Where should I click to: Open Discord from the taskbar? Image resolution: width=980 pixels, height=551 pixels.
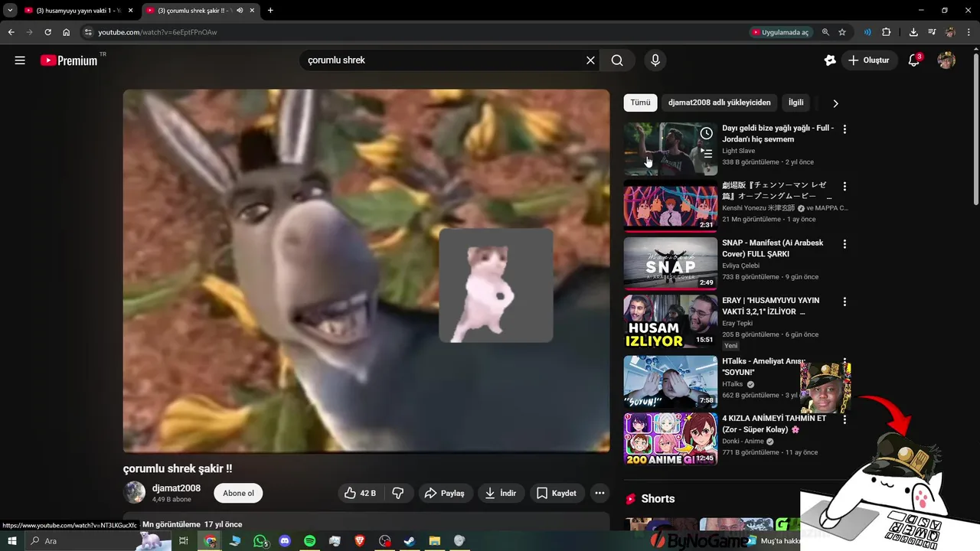tap(285, 541)
